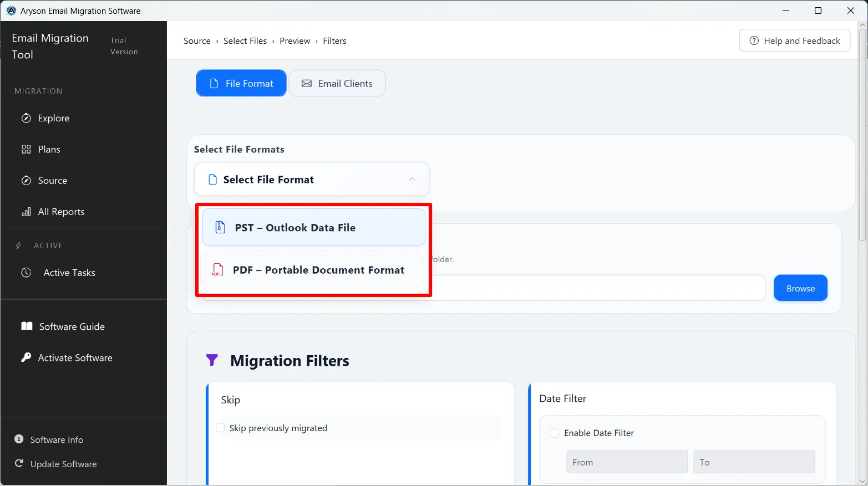Image resolution: width=868 pixels, height=486 pixels.
Task: Click the document icon on File Format tab
Action: [x=214, y=83]
